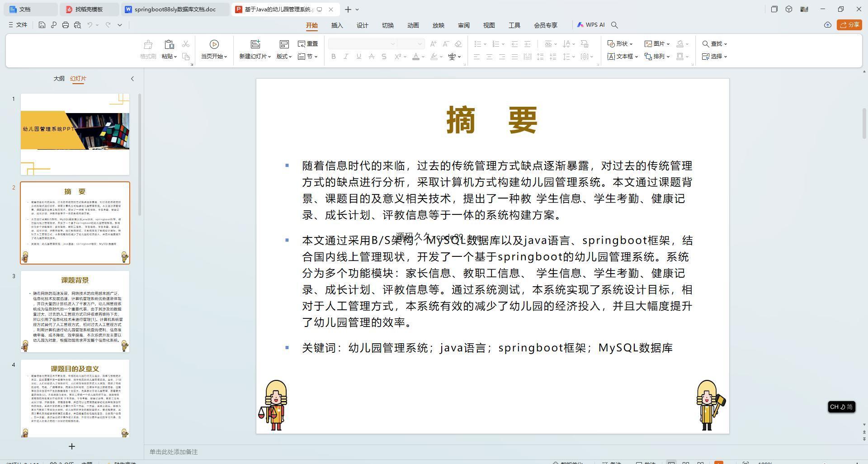Toggle superscript X² formatting
868x464 pixels.
398,57
